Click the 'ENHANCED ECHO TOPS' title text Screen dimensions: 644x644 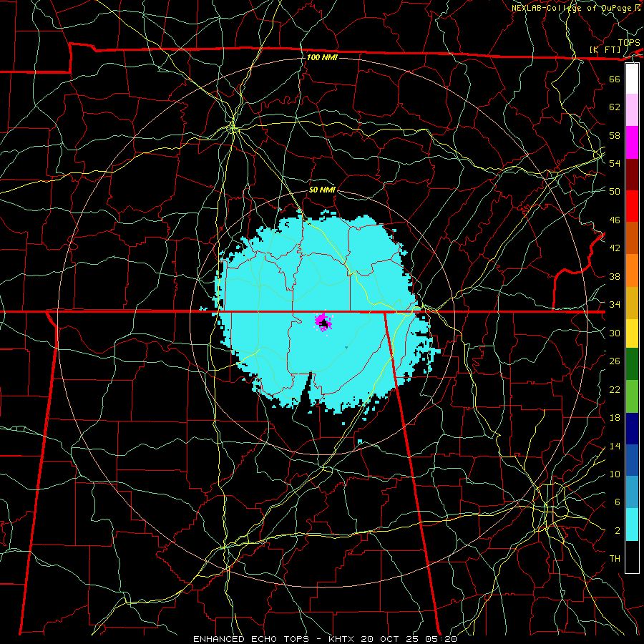[x=250, y=639]
